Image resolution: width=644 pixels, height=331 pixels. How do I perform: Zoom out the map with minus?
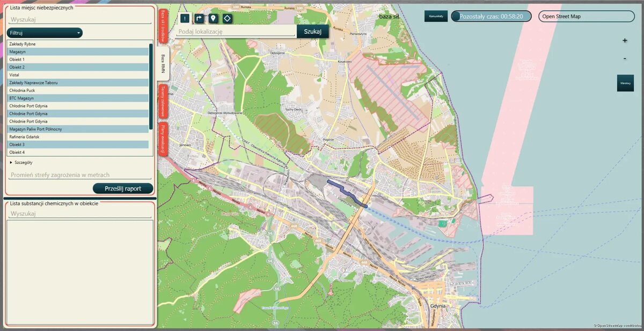coord(625,58)
